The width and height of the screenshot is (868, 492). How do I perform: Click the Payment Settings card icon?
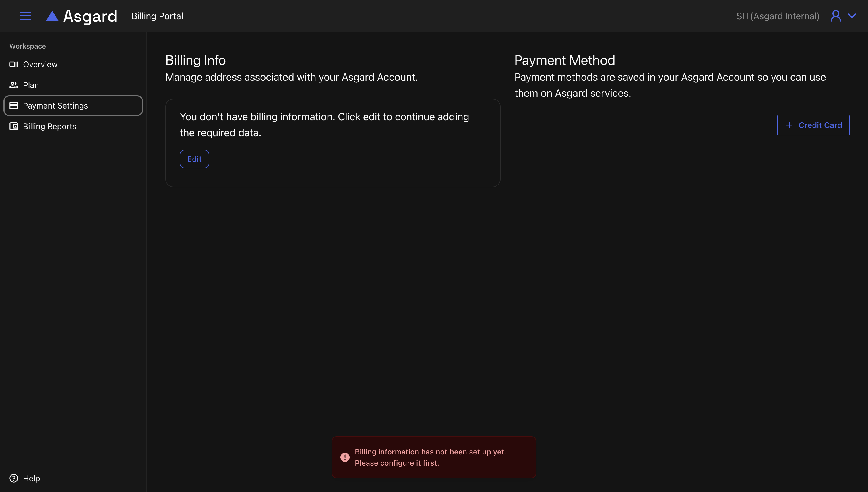point(13,106)
